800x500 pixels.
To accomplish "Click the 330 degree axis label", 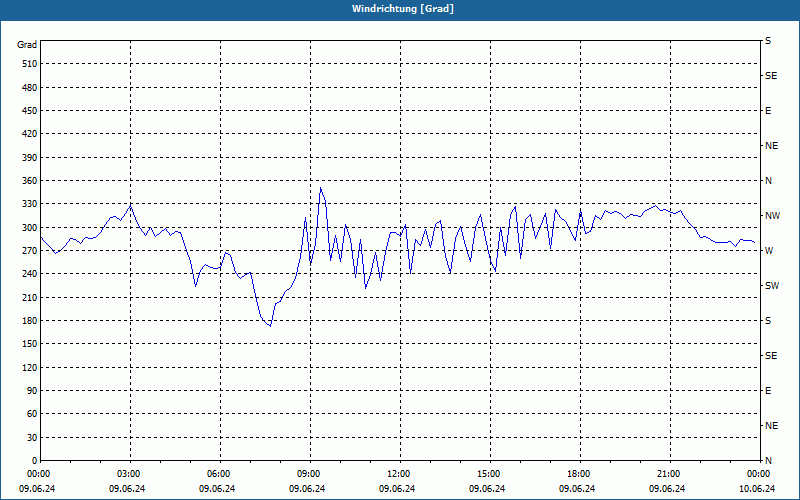I will pyautogui.click(x=29, y=204).
